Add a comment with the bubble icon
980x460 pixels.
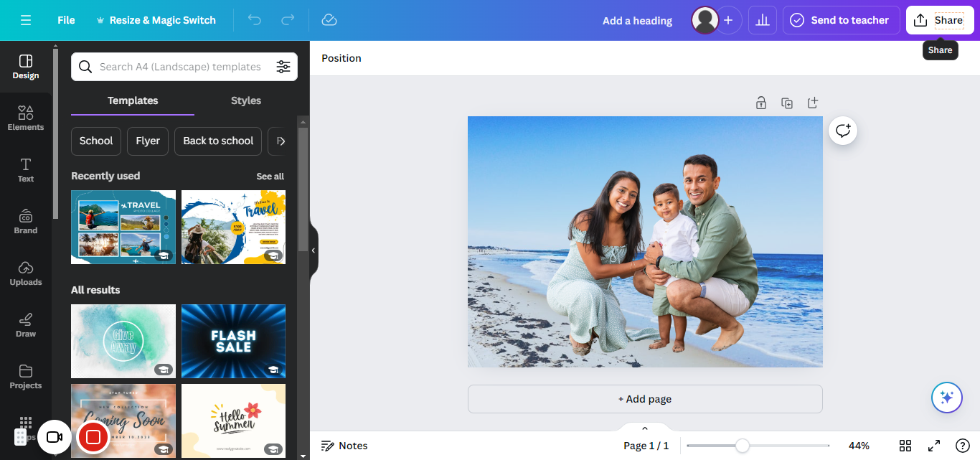(843, 131)
